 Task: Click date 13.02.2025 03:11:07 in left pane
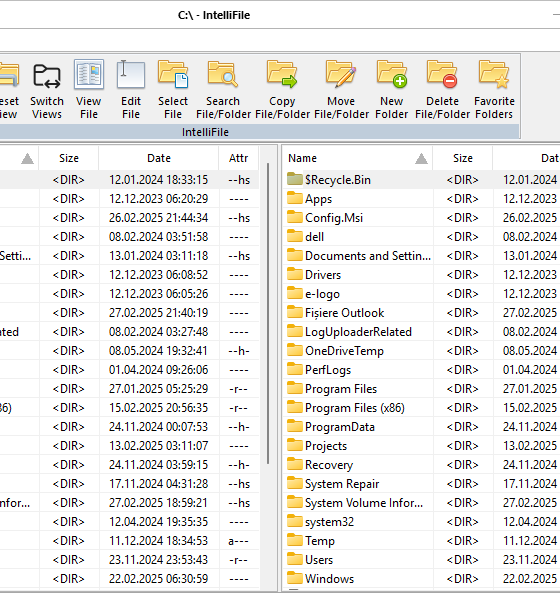click(158, 446)
